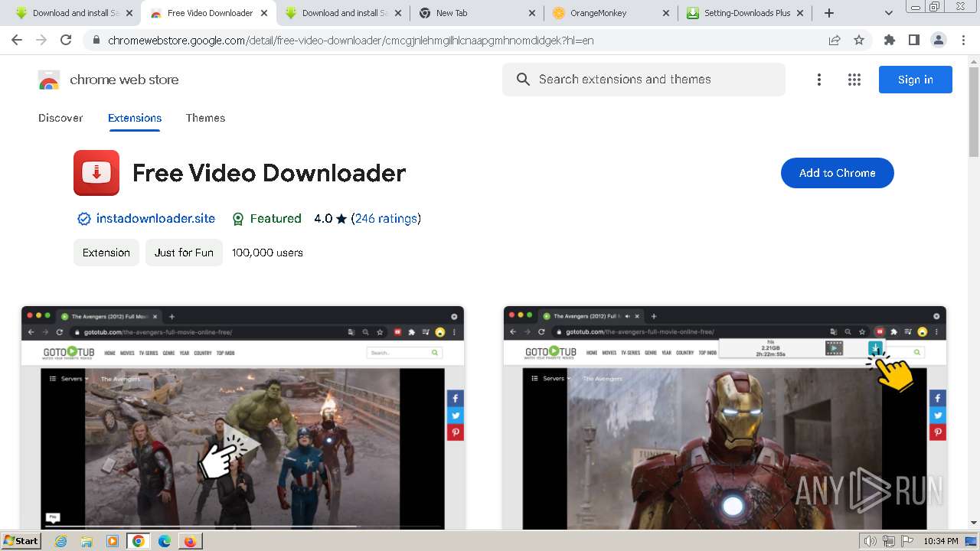980x551 pixels.
Task: Close the OrangeMonkey tab
Action: point(665,13)
